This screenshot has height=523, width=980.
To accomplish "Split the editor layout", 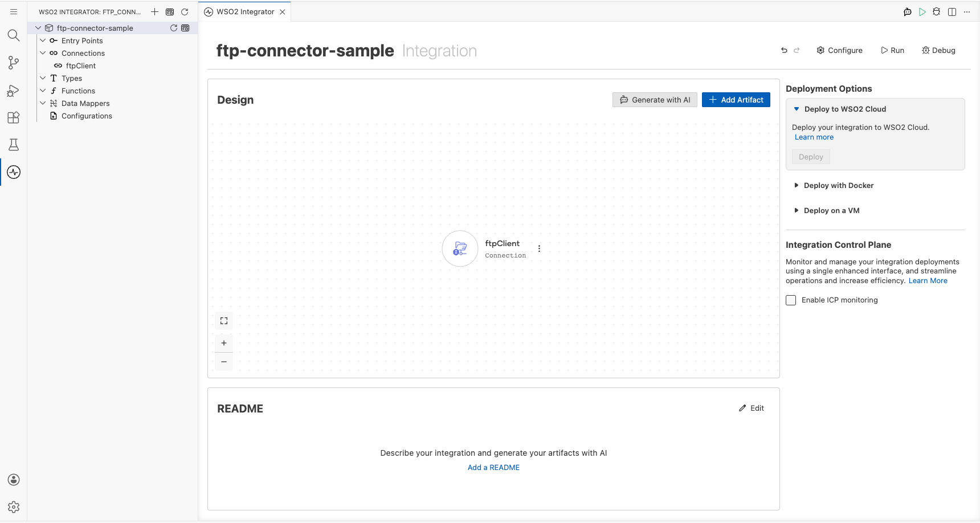I will [x=952, y=12].
